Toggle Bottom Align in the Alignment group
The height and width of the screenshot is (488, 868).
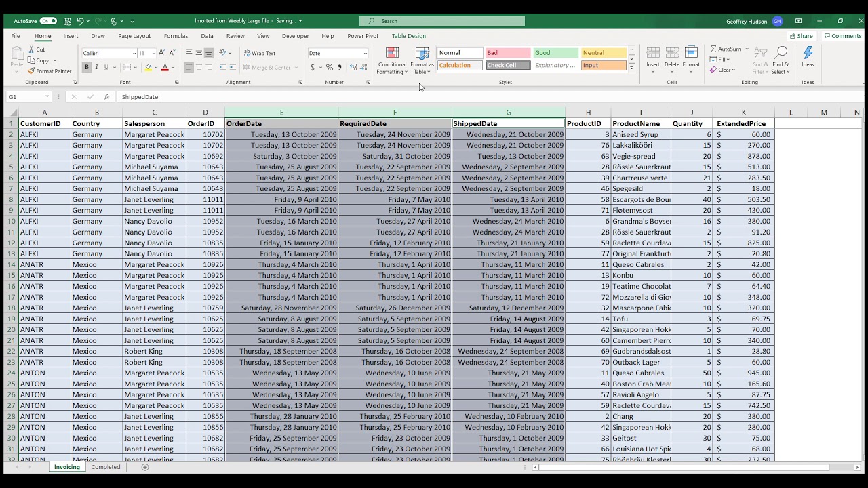click(x=209, y=53)
